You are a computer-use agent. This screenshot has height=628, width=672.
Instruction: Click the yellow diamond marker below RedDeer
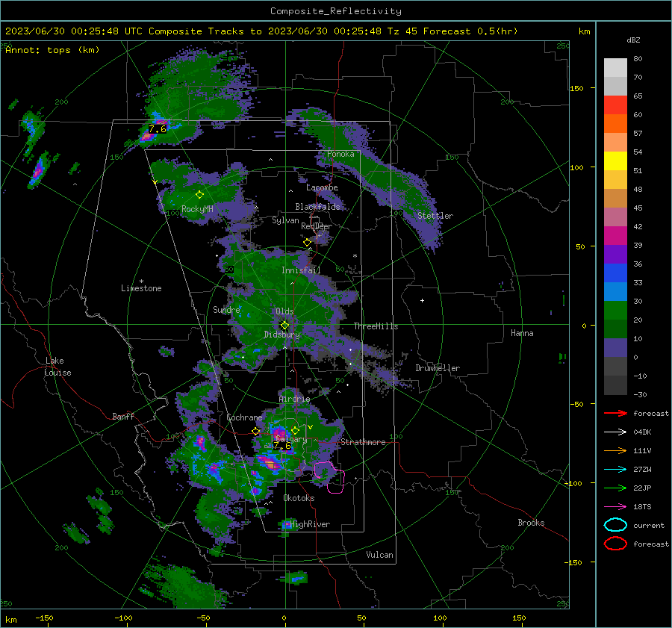click(307, 243)
